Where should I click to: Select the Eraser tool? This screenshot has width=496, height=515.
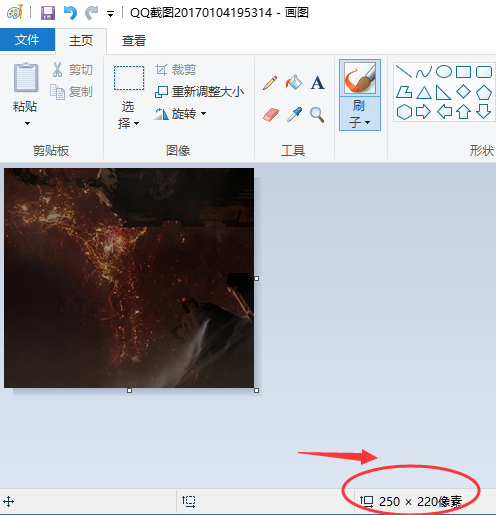click(271, 115)
